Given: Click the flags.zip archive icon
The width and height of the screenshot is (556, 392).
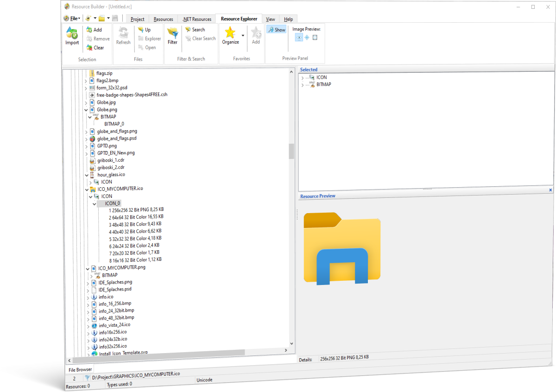Looking at the screenshot, I should coord(92,73).
